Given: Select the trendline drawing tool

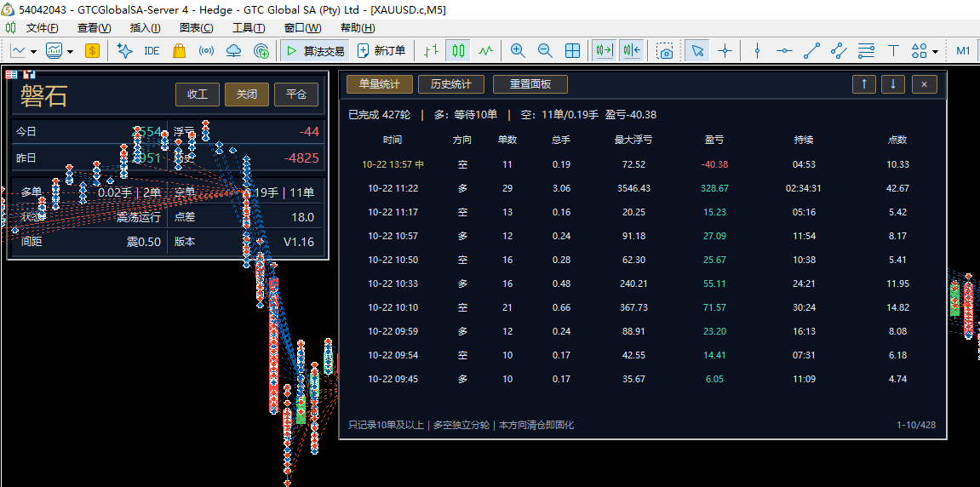Looking at the screenshot, I should click(812, 50).
